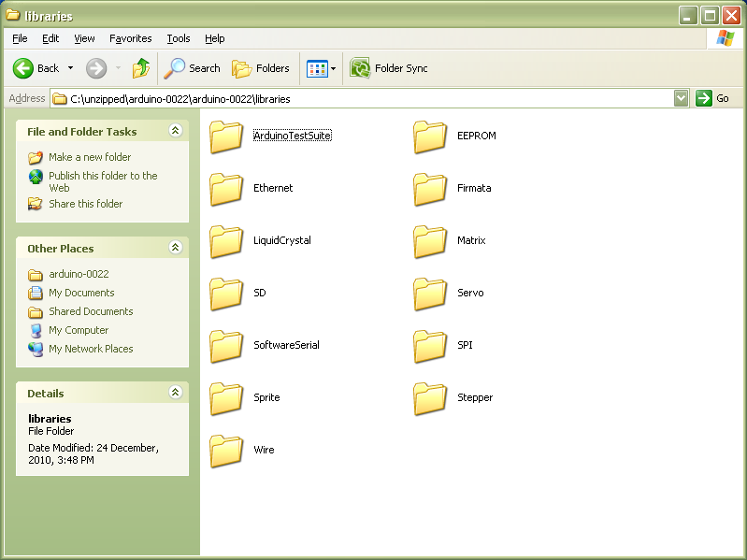
Task: Select the Wire folder icon
Action: coord(226,451)
